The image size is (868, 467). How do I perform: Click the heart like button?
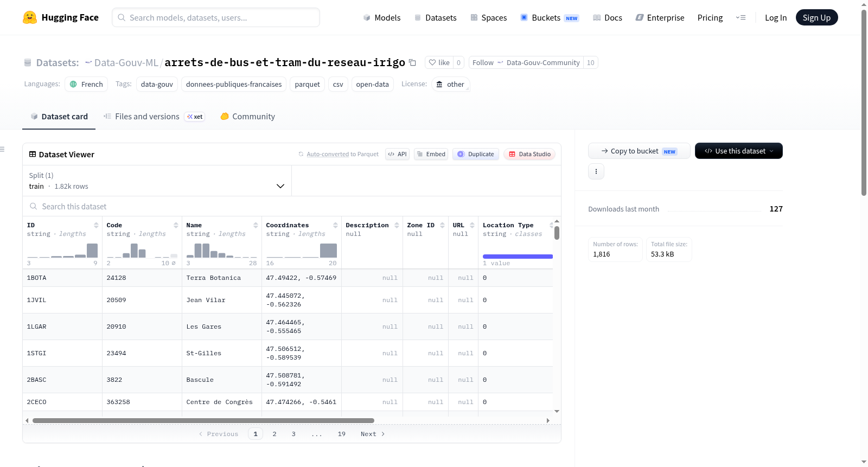[x=439, y=62]
